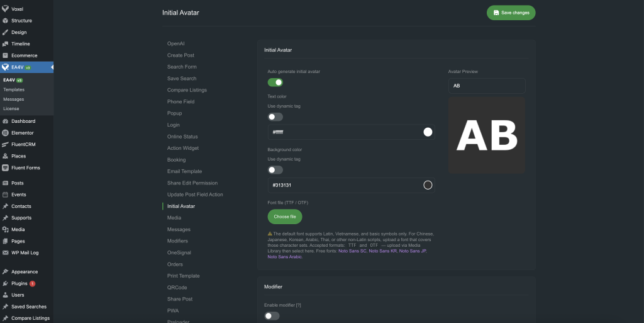Toggle text color dynamic tag switch
The width and height of the screenshot is (644, 323).
pos(275,116)
